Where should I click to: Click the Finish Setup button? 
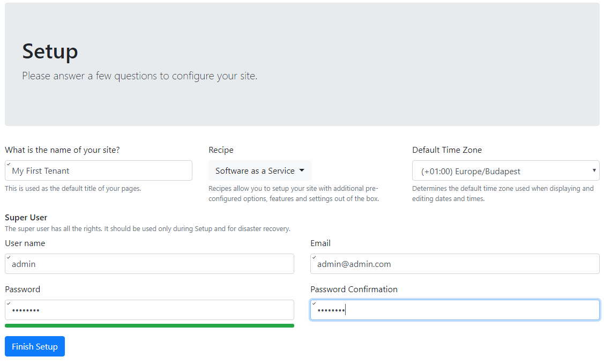coord(35,346)
